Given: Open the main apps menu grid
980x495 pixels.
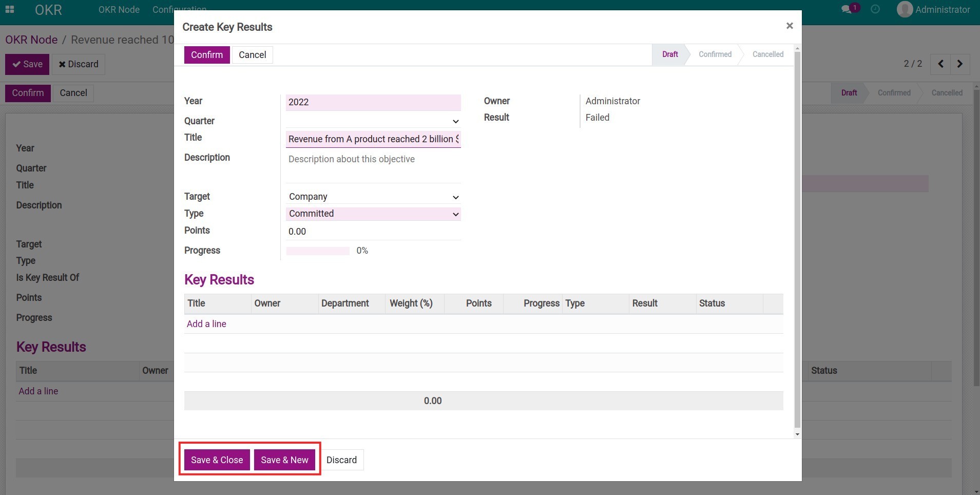Looking at the screenshot, I should tap(10, 10).
